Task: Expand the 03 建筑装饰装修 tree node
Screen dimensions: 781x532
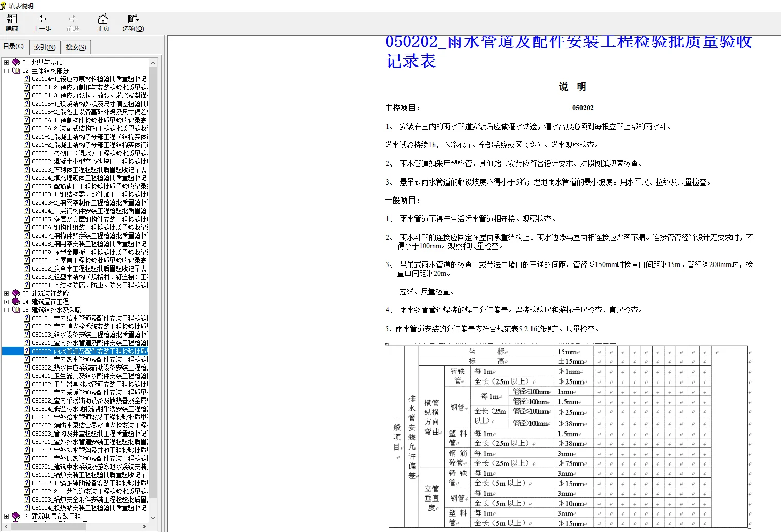Action: (x=6, y=293)
